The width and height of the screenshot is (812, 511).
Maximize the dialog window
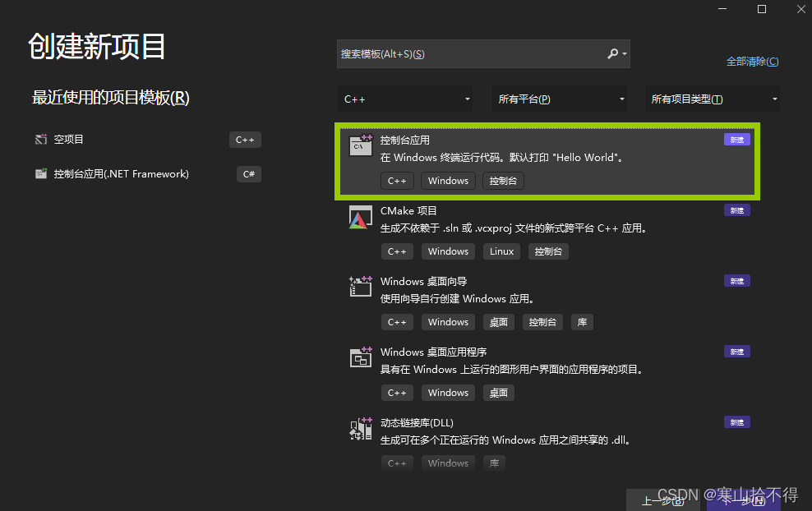(762, 9)
